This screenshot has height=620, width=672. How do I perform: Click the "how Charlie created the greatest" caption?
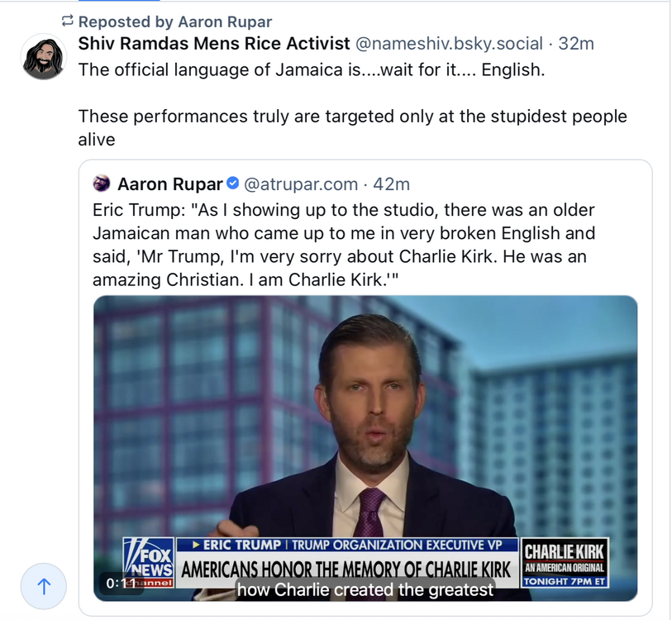pyautogui.click(x=365, y=589)
